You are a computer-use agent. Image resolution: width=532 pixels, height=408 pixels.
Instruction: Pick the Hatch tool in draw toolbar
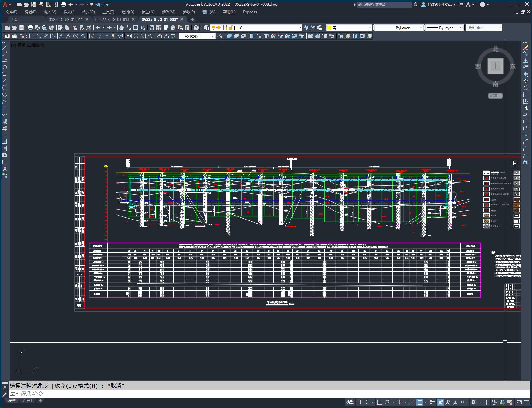[5, 142]
